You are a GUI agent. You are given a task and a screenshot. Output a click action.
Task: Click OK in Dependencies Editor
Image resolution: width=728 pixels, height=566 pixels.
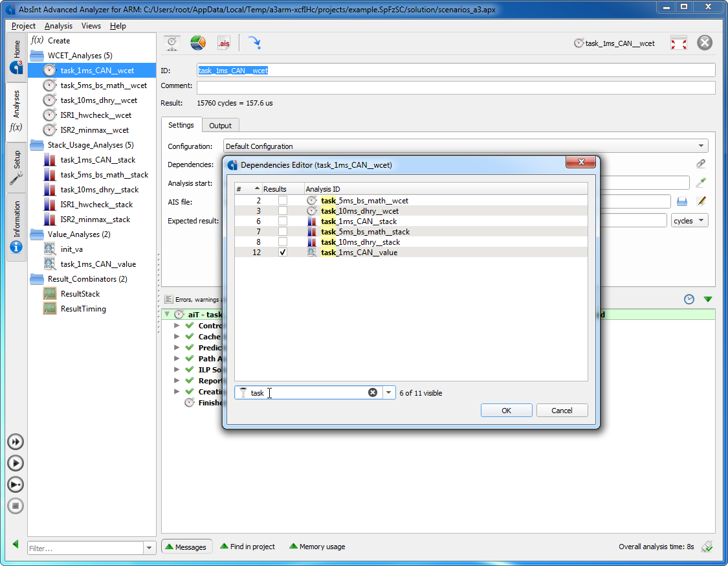[506, 411]
